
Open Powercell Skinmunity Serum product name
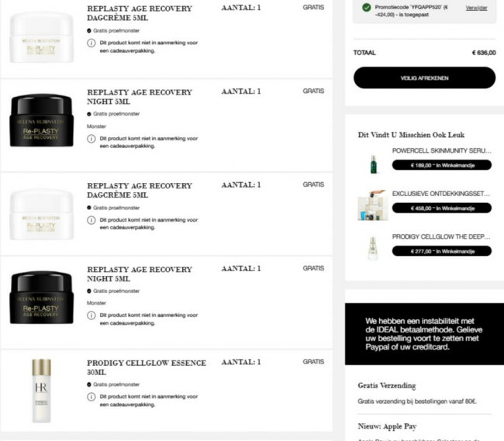pyautogui.click(x=442, y=150)
